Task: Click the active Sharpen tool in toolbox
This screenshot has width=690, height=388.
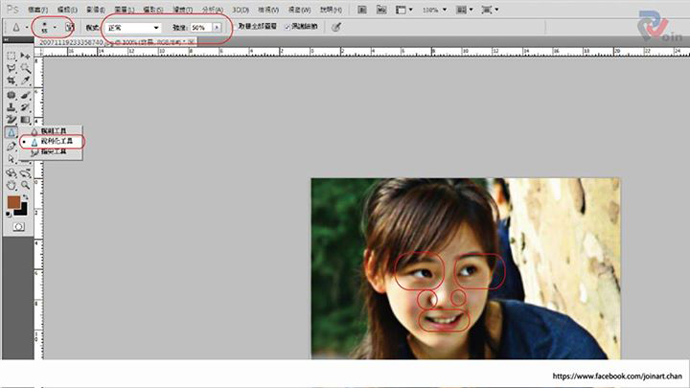Action: [x=11, y=132]
